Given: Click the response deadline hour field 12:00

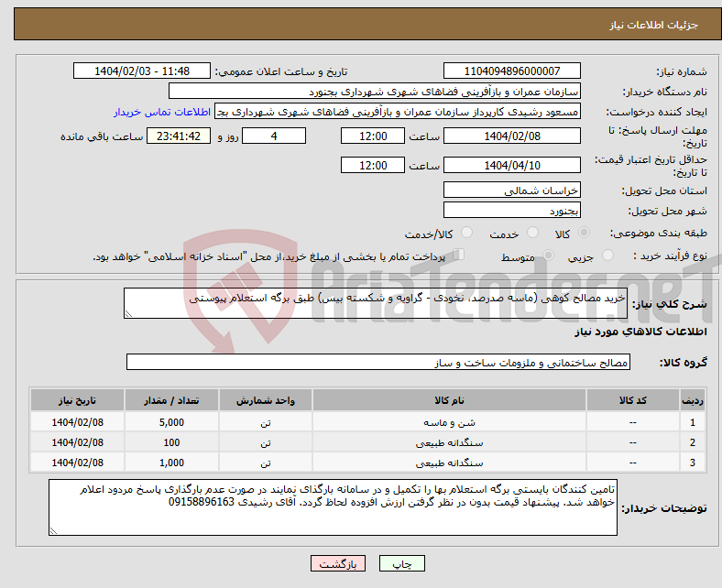Looking at the screenshot, I should pos(373,136).
